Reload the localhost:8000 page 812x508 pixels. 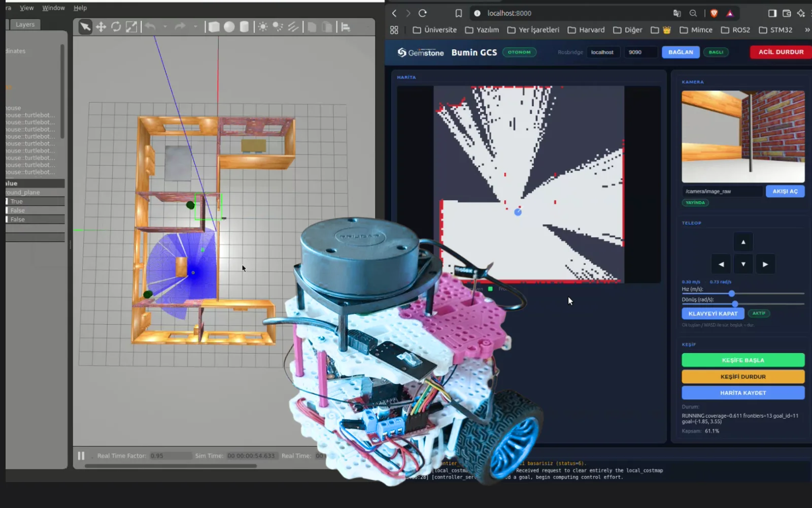pos(423,13)
